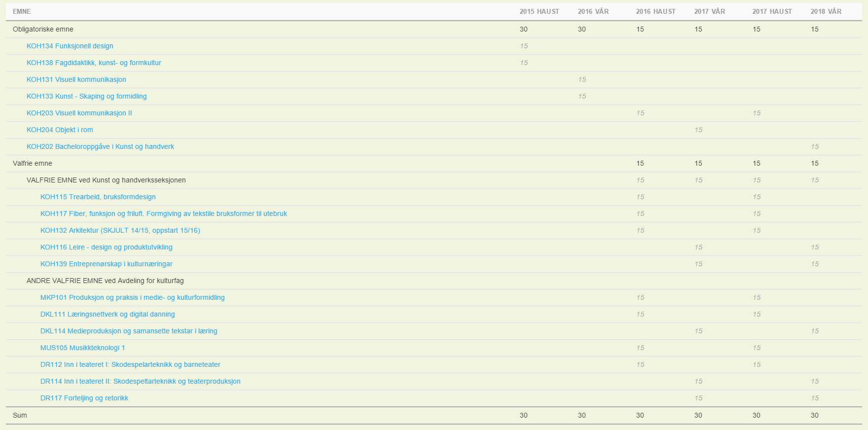Open KOH115 Trearbeid, bruksformdesign link
The image size is (868, 430).
98,197
